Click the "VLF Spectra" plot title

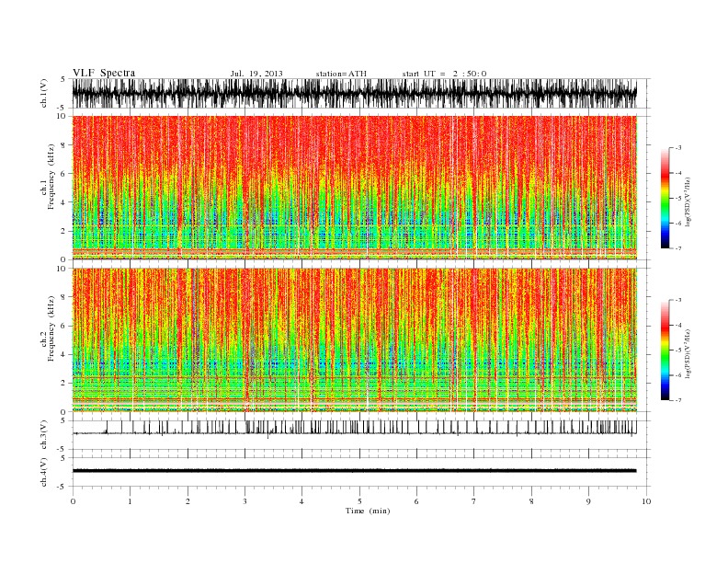point(104,73)
